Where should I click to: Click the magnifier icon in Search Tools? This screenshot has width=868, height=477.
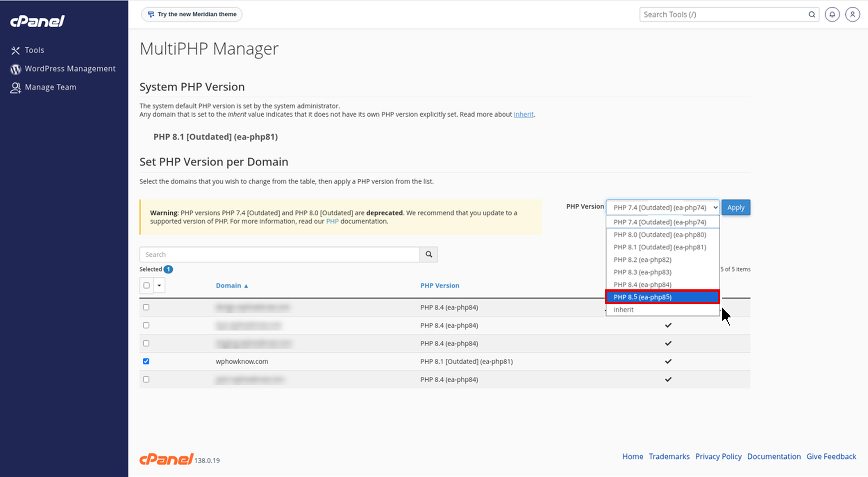pos(812,14)
